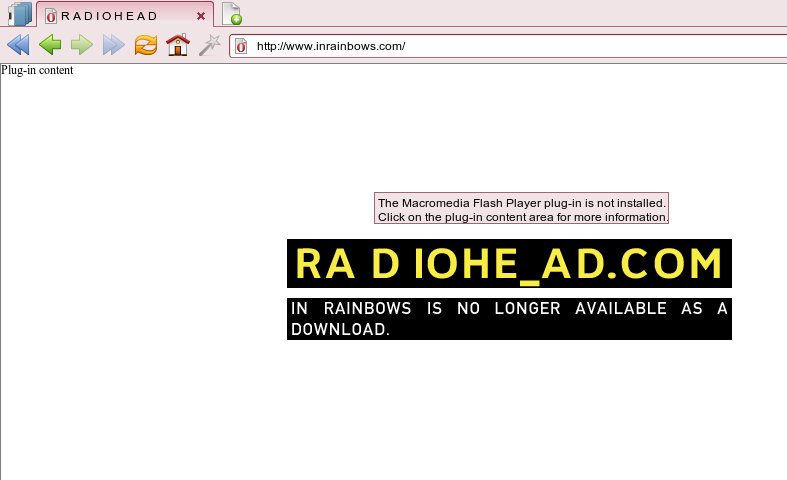Switch to the RADIOHEAD tab
Viewport: 787px width, 480px height.
click(125, 15)
